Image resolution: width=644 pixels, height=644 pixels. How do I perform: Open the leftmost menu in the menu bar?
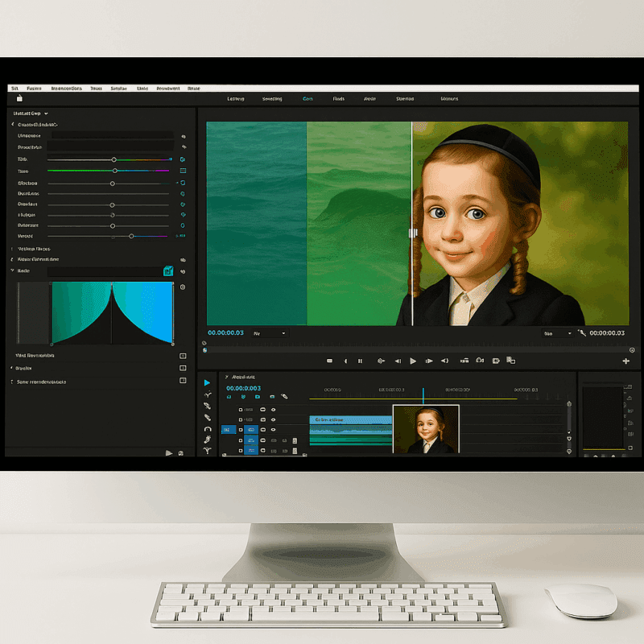tap(14, 88)
